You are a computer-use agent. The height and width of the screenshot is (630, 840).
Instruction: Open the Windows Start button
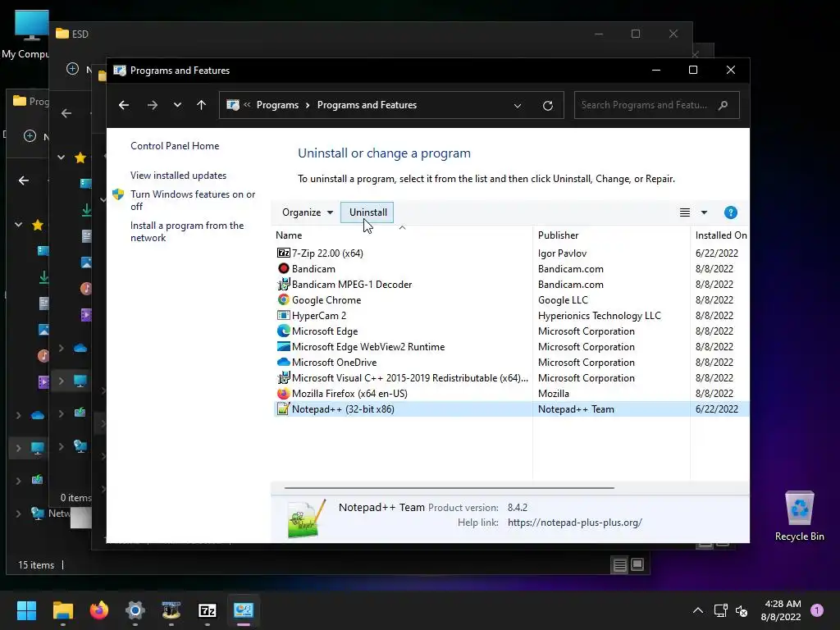tap(26, 610)
